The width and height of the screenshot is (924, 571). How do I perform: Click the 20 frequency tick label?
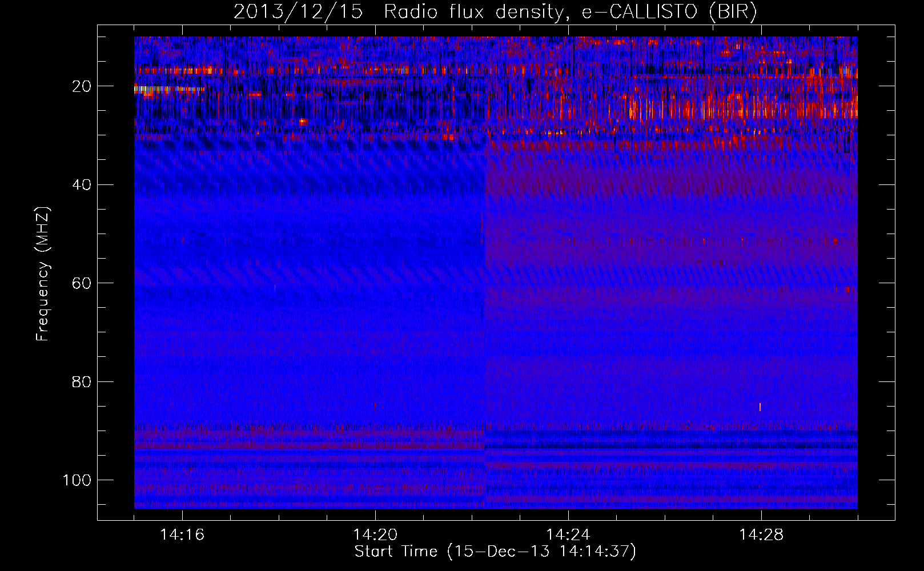point(82,86)
